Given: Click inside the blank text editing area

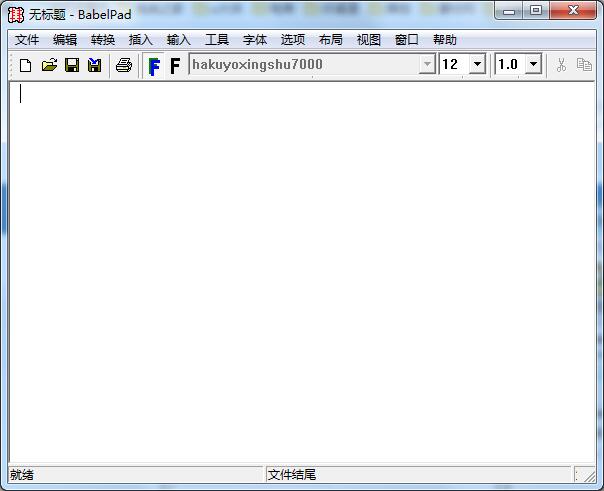Looking at the screenshot, I should (x=302, y=271).
